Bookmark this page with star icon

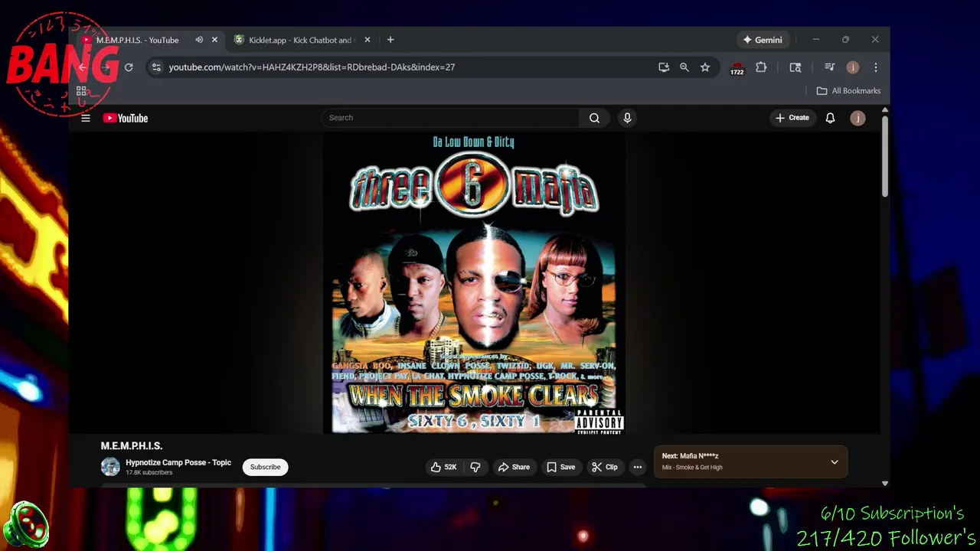[705, 67]
